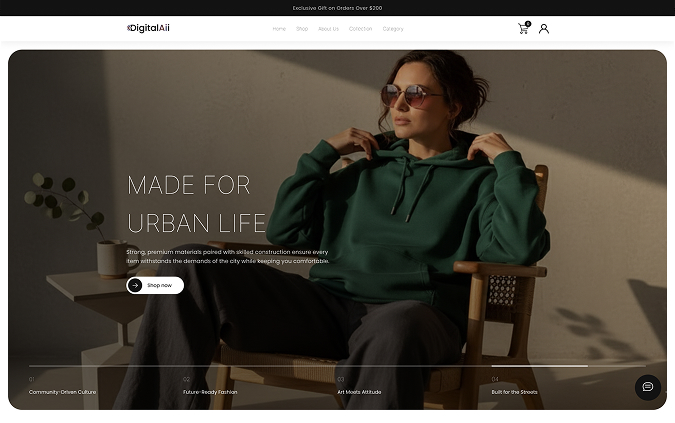Screen dimensions: 675x423
Task: Go to the Home menu item
Action: pyautogui.click(x=279, y=29)
